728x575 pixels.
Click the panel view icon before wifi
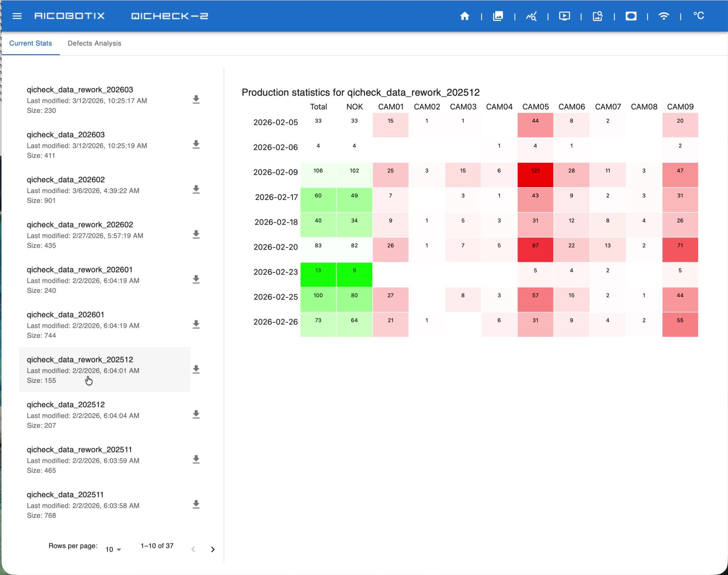pyautogui.click(x=631, y=16)
